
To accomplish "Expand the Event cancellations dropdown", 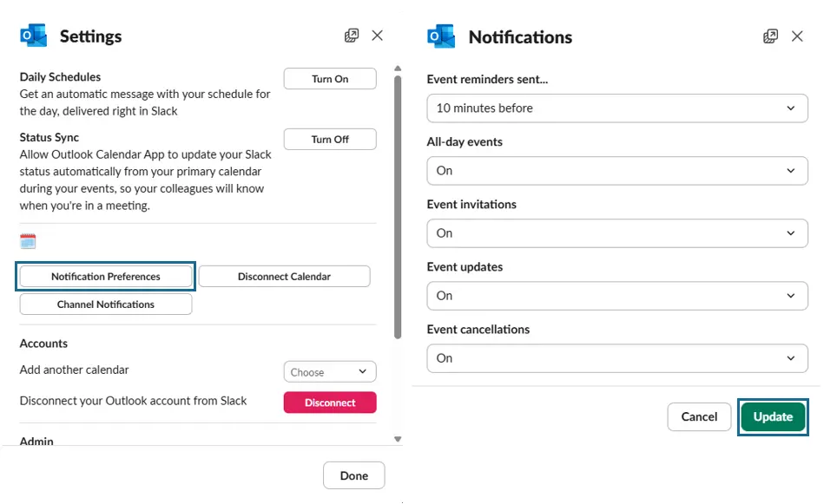I will [617, 358].
